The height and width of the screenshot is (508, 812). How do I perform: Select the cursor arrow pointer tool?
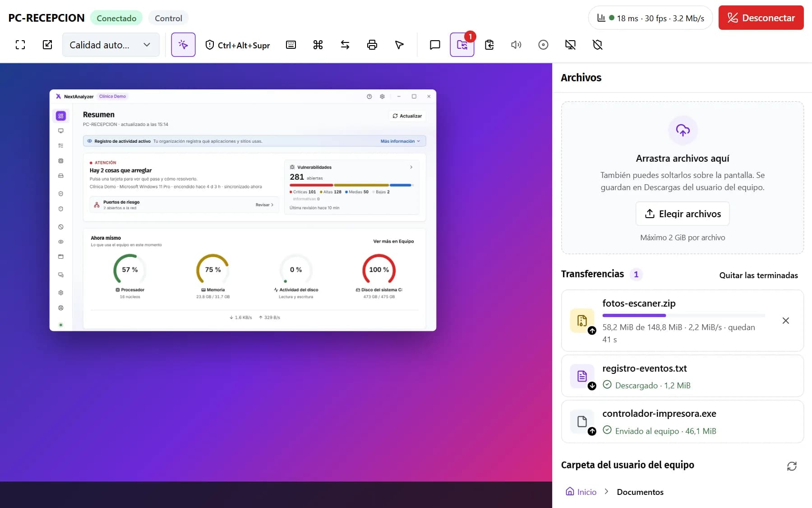399,45
